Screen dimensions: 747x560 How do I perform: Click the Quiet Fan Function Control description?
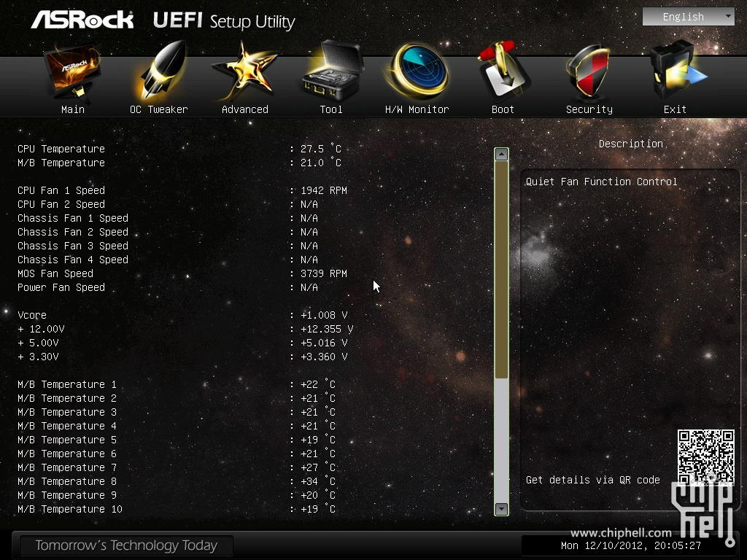coord(601,182)
